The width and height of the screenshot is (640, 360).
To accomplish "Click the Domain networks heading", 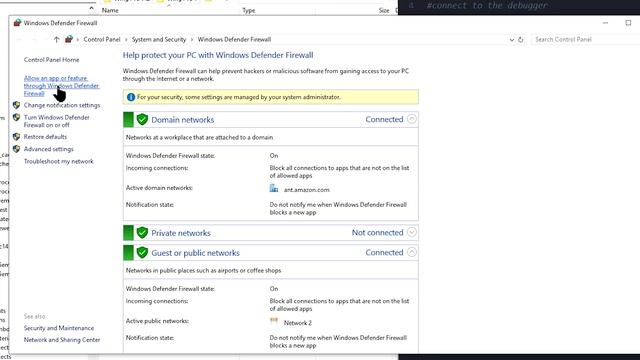I will 182,120.
